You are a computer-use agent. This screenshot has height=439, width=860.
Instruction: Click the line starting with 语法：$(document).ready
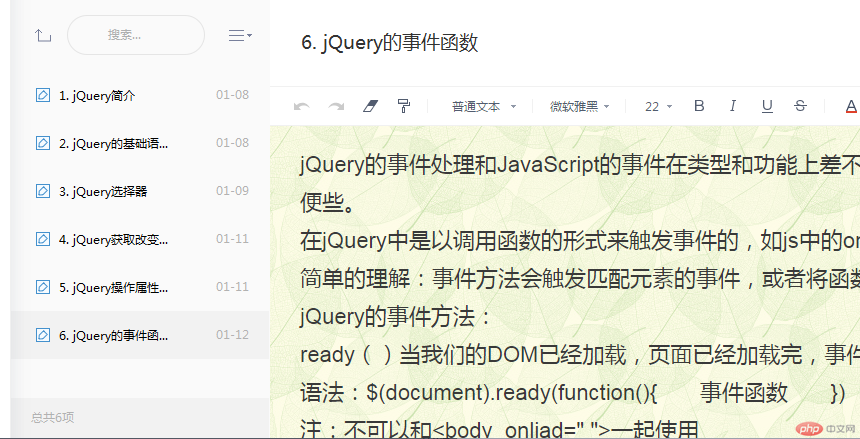coord(573,393)
